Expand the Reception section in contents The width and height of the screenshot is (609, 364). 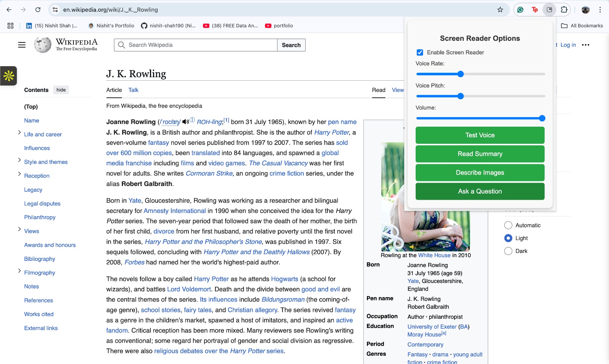coord(19,174)
